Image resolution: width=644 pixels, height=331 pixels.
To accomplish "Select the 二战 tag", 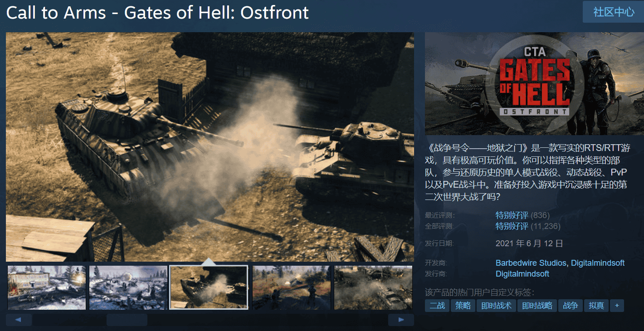I will pyautogui.click(x=437, y=306).
